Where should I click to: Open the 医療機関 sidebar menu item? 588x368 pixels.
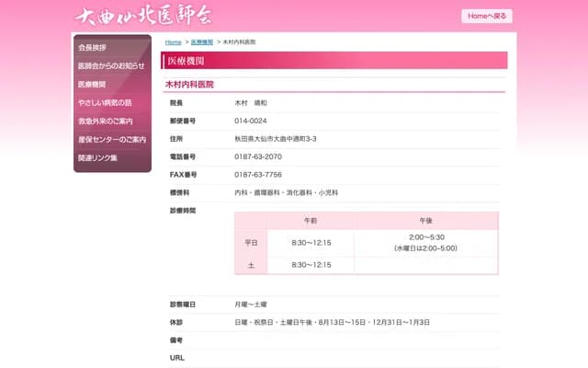(x=93, y=84)
